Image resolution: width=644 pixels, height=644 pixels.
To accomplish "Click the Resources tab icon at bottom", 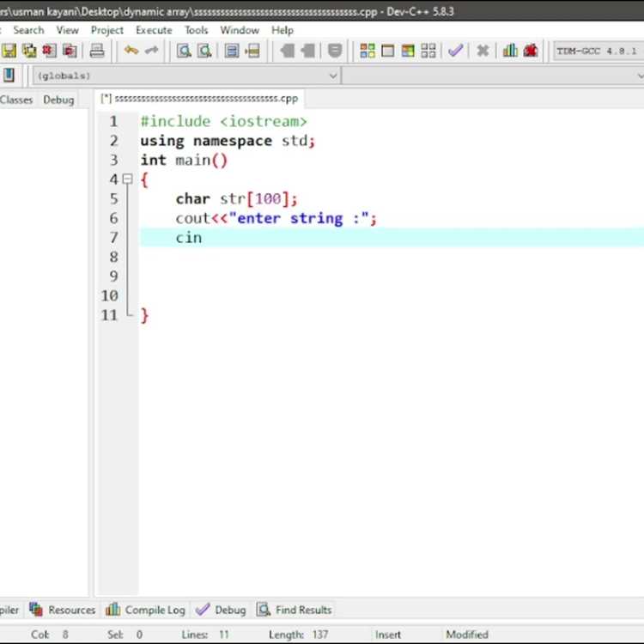I will 36,610.
